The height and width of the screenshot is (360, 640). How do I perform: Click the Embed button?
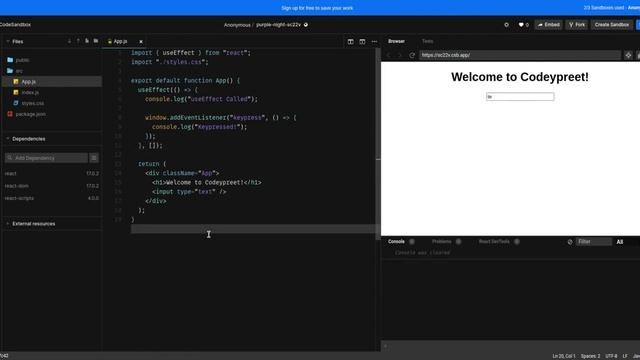549,25
